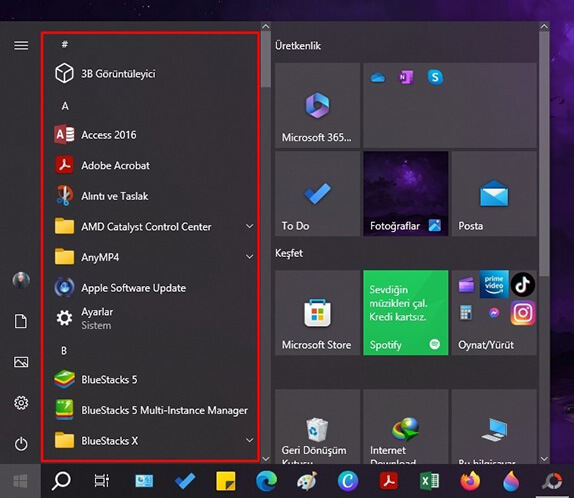Open the Calculator small tile icon
The image size is (574, 498).
click(x=466, y=313)
